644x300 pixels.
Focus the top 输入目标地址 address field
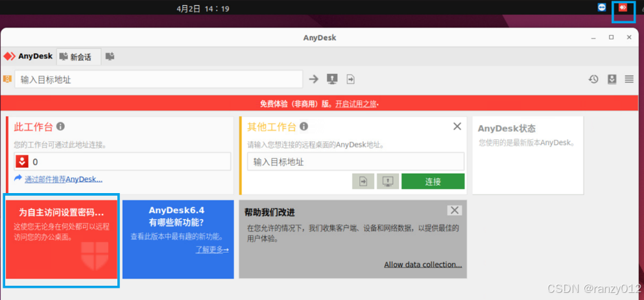point(158,79)
